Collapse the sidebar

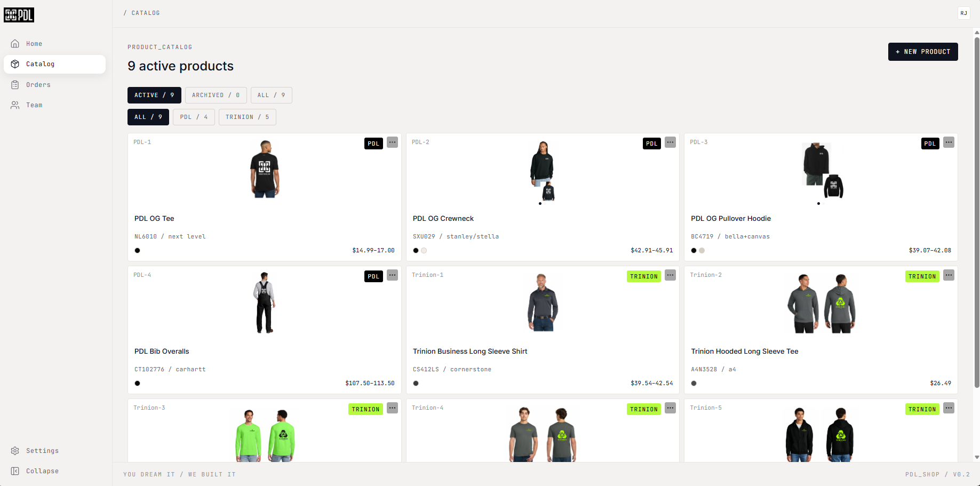pos(54,471)
